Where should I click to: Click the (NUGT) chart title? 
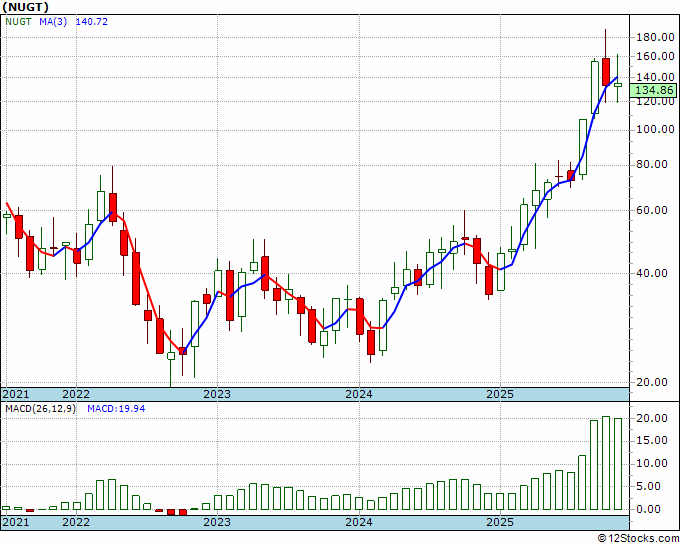25,7
